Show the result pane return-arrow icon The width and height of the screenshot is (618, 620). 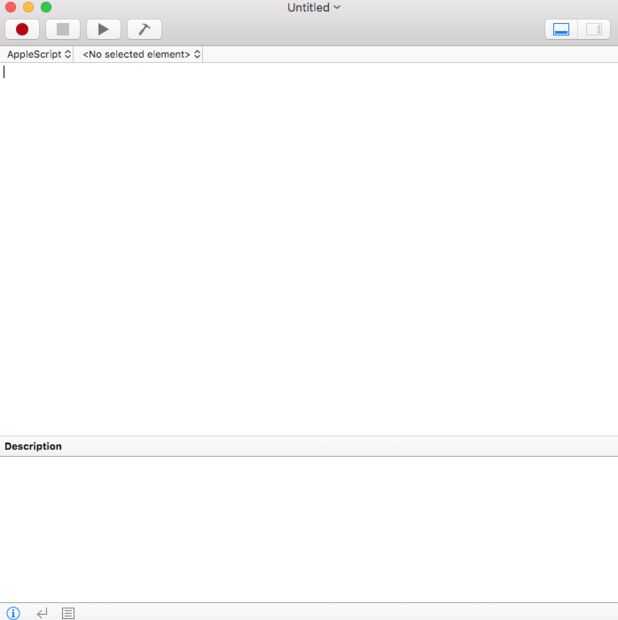(42, 613)
